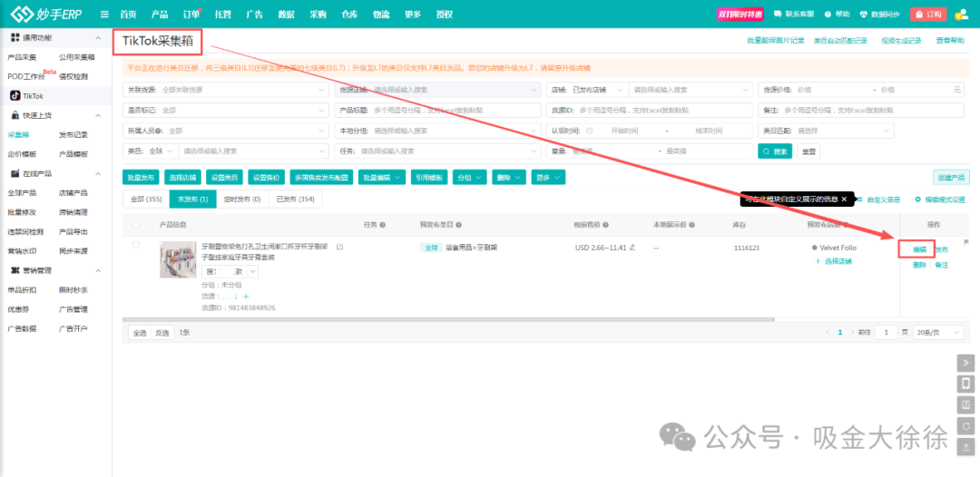980x477 pixels.
Task: Collapse the 在线产品 sidebar section
Action: click(98, 173)
